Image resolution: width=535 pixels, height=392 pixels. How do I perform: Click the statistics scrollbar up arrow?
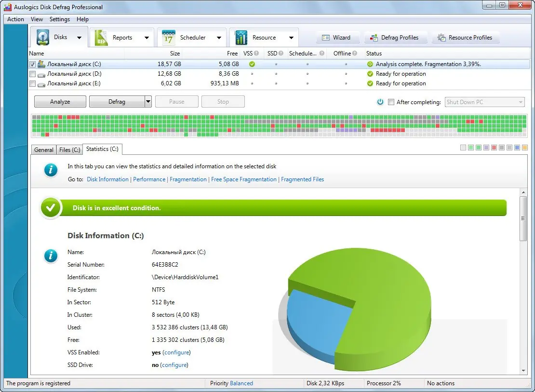523,192
